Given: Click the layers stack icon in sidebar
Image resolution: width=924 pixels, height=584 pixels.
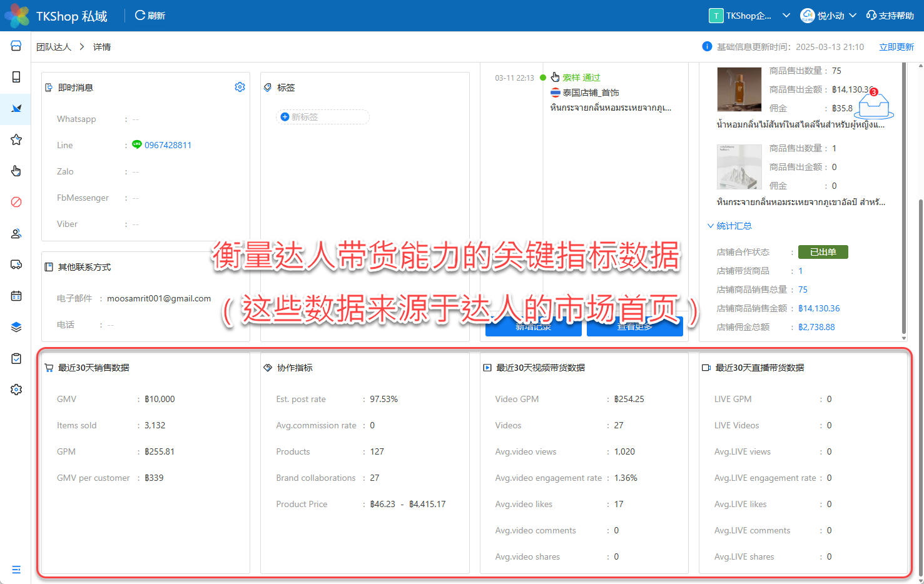Looking at the screenshot, I should 16,327.
